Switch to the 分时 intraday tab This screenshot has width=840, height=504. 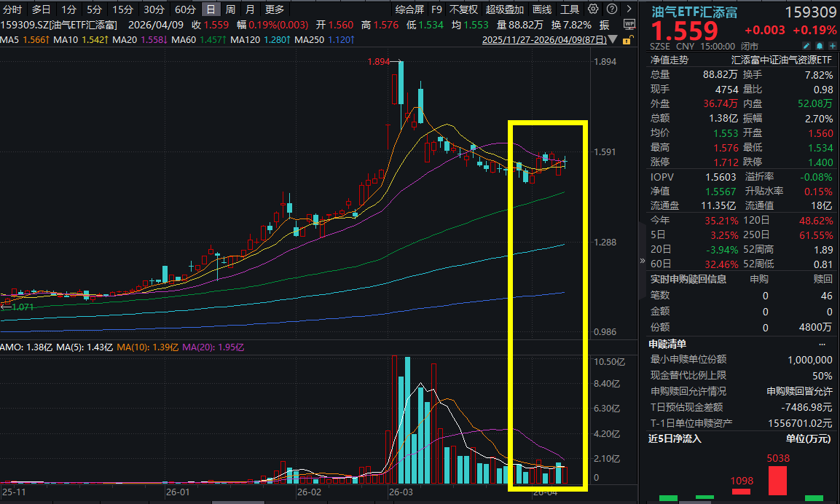(x=12, y=9)
